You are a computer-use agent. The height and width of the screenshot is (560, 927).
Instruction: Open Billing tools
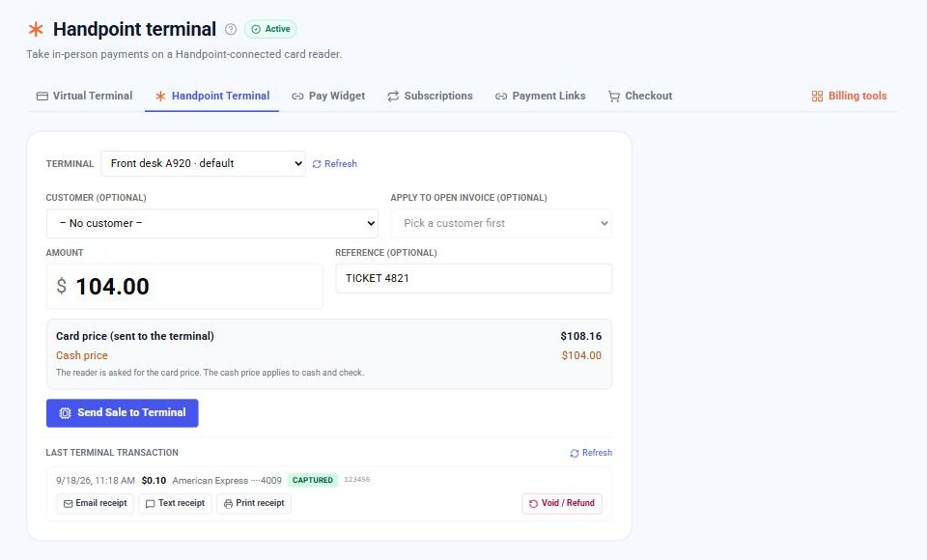tap(849, 96)
